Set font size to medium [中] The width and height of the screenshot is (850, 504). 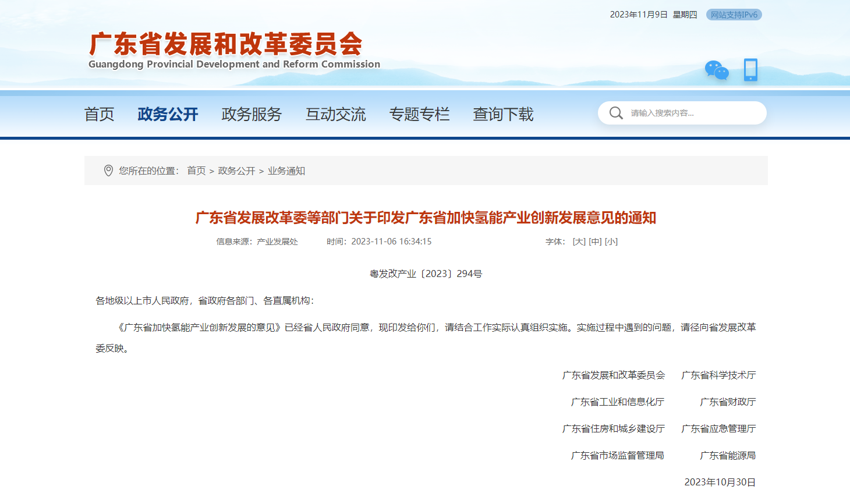(x=595, y=242)
